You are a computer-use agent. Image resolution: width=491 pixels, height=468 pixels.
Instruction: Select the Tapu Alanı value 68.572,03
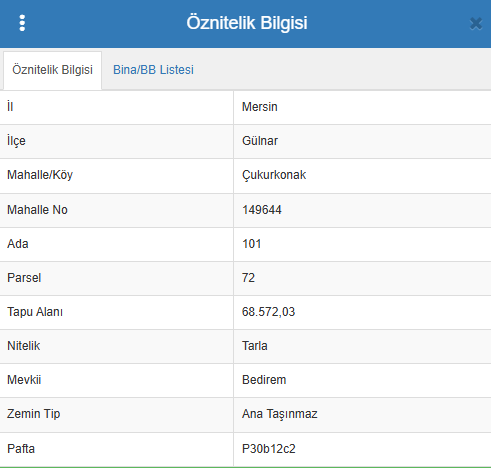point(268,312)
